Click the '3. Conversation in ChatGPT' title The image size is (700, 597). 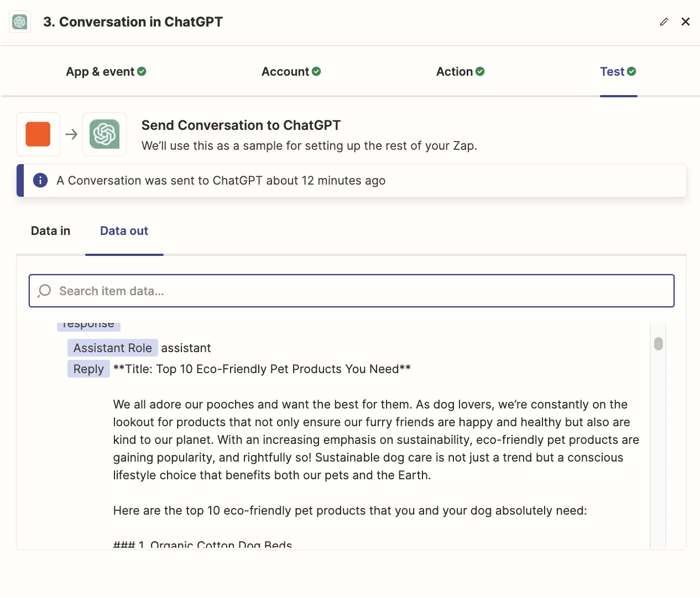click(x=133, y=22)
